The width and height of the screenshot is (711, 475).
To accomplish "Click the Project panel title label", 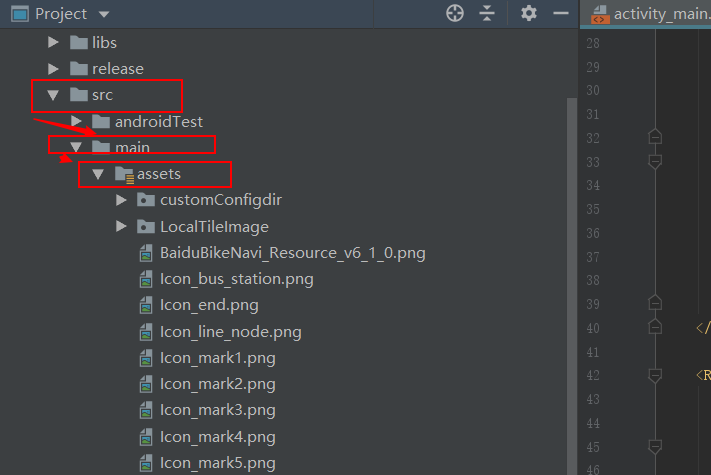I will pyautogui.click(x=61, y=14).
